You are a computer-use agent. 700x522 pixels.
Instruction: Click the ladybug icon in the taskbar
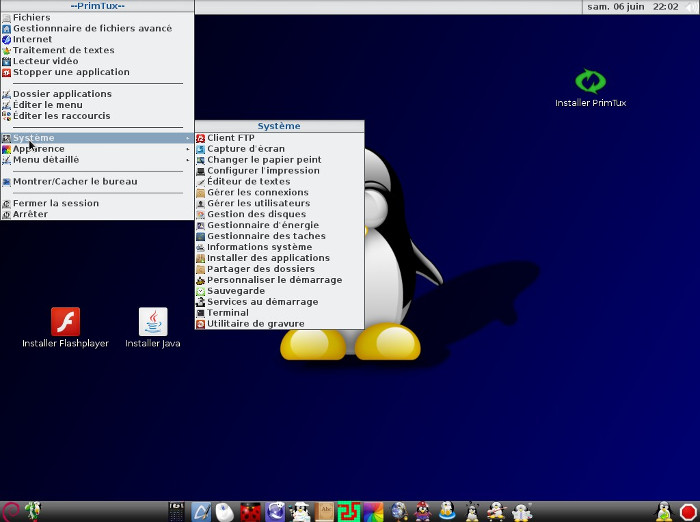click(x=251, y=512)
